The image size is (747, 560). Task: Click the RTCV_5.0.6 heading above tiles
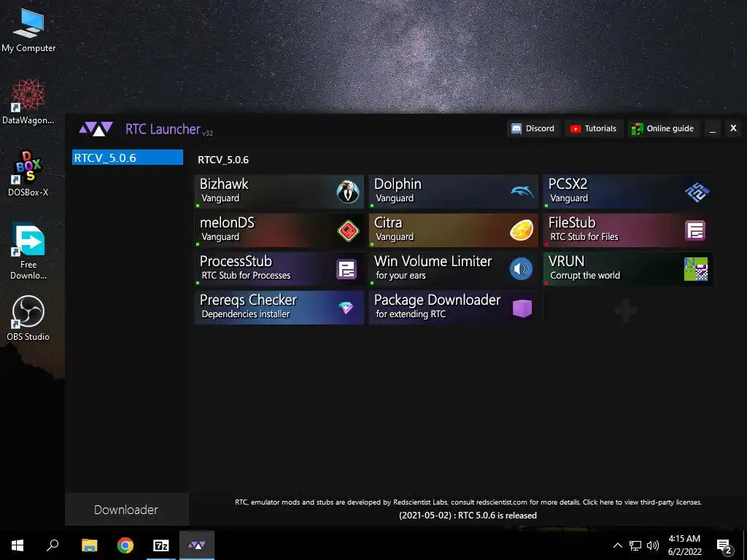click(223, 160)
